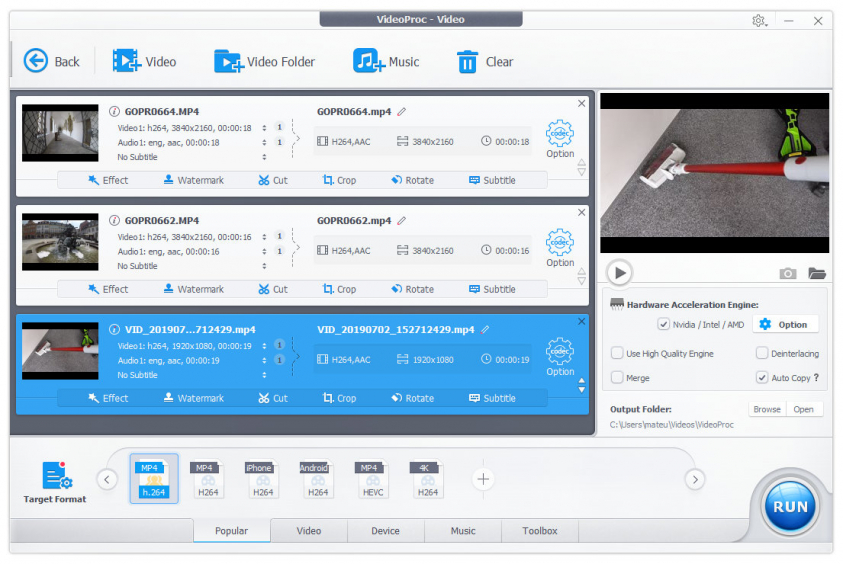Click Browse to choose the output folder
This screenshot has height=564, width=843.
tap(766, 409)
